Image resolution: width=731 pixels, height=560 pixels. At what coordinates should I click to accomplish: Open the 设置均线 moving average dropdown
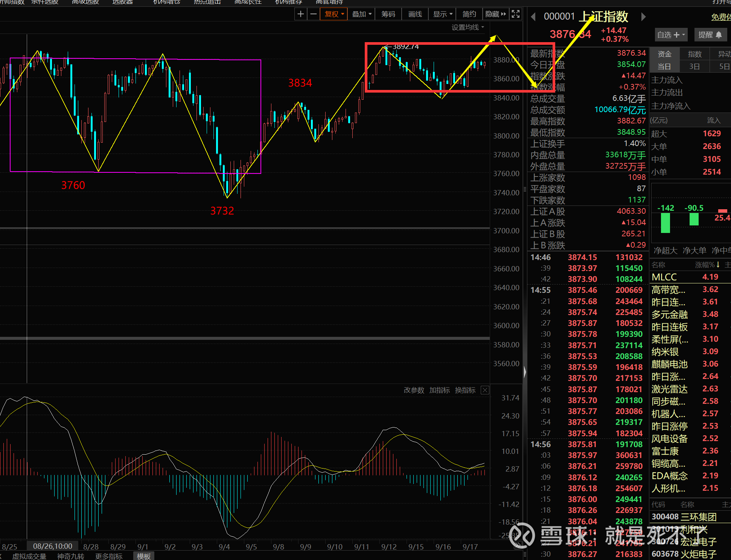click(x=468, y=27)
